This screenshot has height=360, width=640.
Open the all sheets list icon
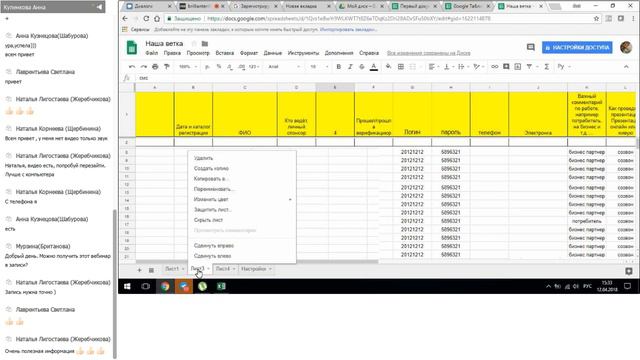point(151,270)
